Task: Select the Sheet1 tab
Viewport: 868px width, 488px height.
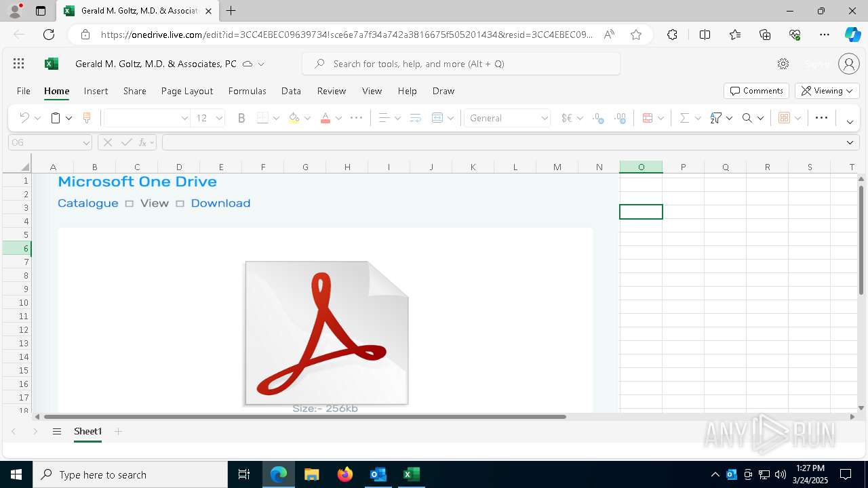Action: (87, 431)
